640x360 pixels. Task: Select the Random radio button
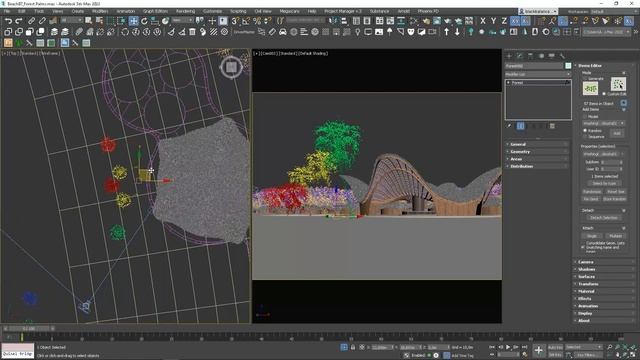click(585, 131)
